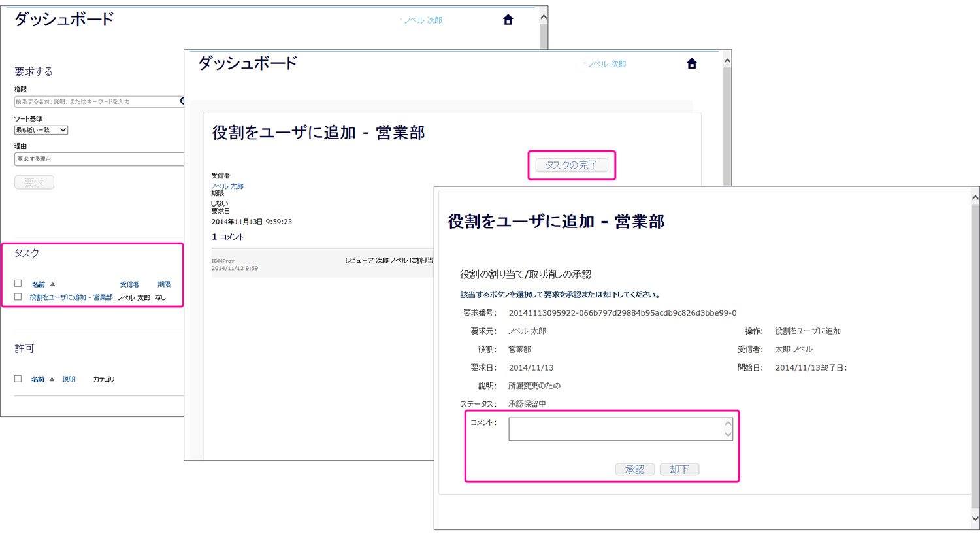
Task: Click scroll-down arrow of front window scrollbar
Action: pos(975,519)
